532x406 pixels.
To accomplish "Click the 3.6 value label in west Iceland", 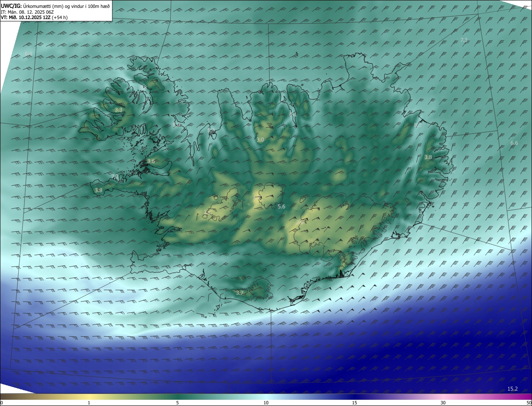I will tap(151, 161).
